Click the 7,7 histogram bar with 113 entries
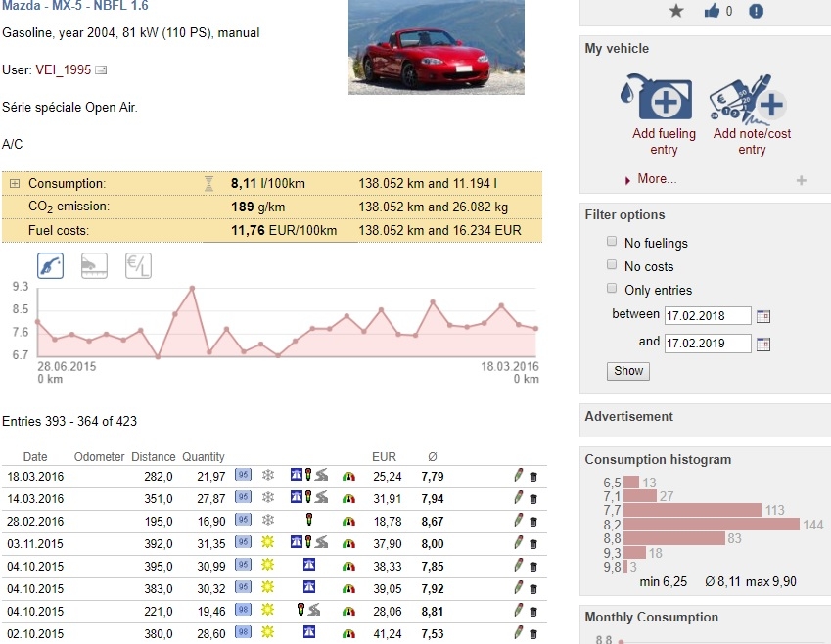 pyautogui.click(x=693, y=511)
